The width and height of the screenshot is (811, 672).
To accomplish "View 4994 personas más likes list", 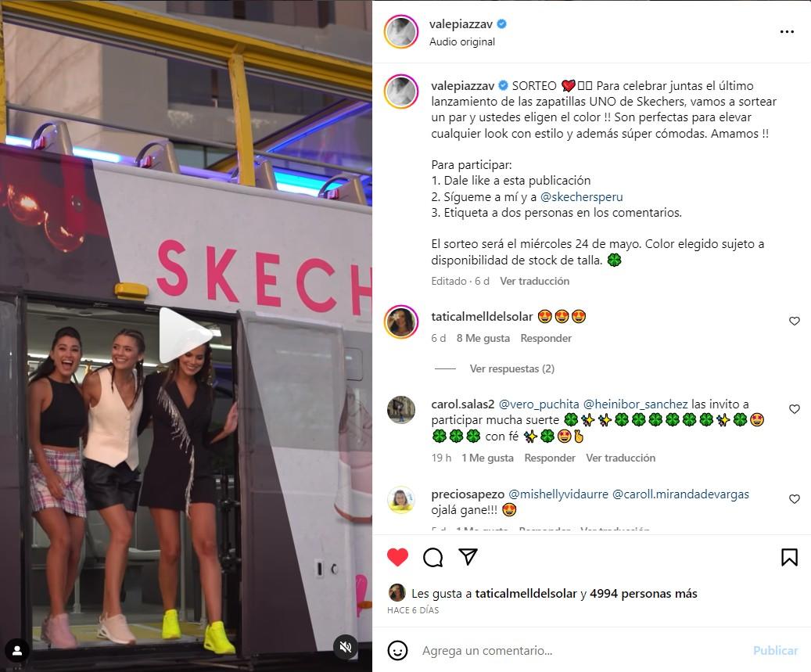I will 643,593.
